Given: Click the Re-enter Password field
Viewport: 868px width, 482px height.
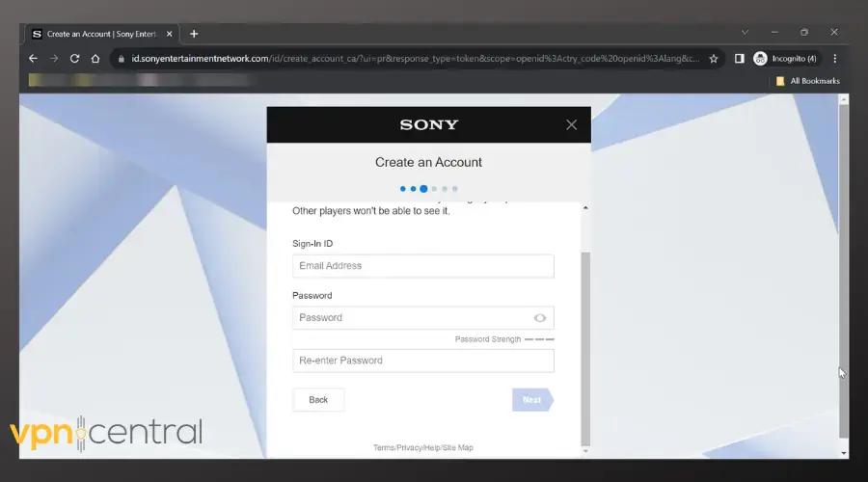Looking at the screenshot, I should (x=422, y=361).
